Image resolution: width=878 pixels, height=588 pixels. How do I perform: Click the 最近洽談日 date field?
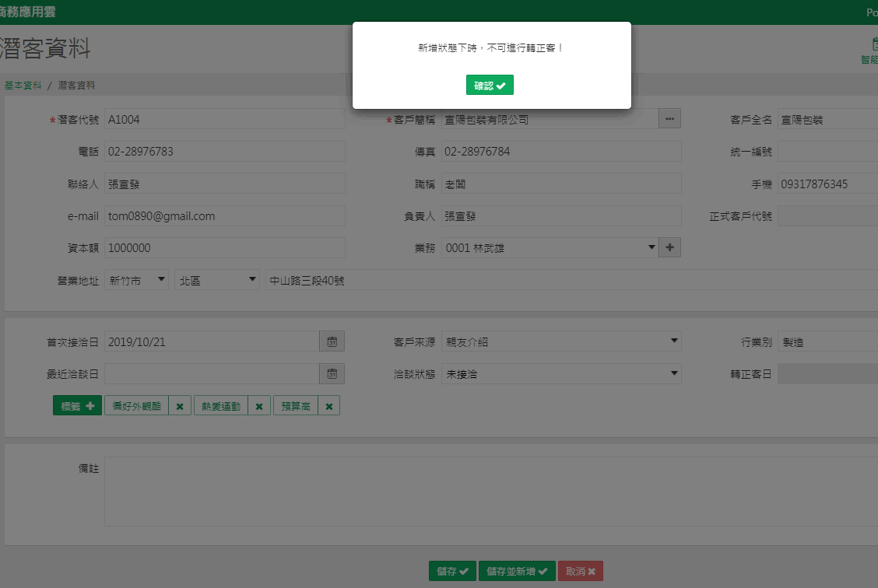pos(212,374)
